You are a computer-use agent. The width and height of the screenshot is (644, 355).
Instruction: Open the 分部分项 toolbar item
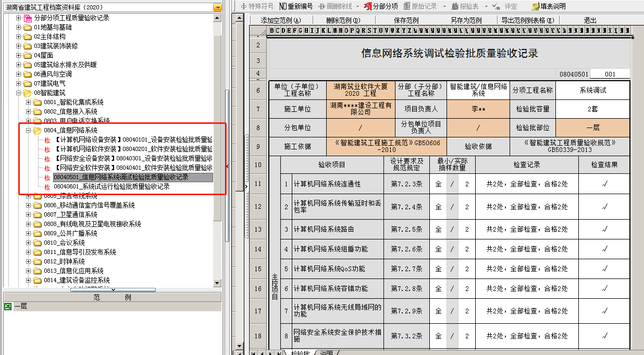(381, 6)
